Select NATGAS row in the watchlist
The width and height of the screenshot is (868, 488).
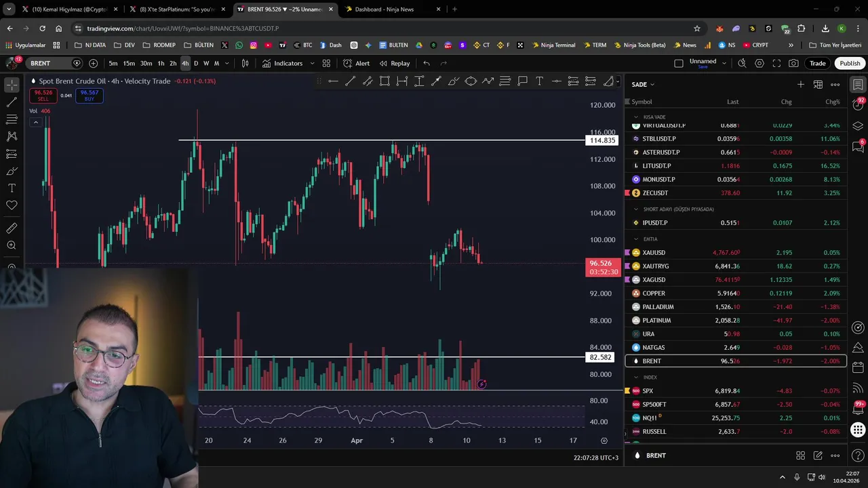tap(735, 347)
